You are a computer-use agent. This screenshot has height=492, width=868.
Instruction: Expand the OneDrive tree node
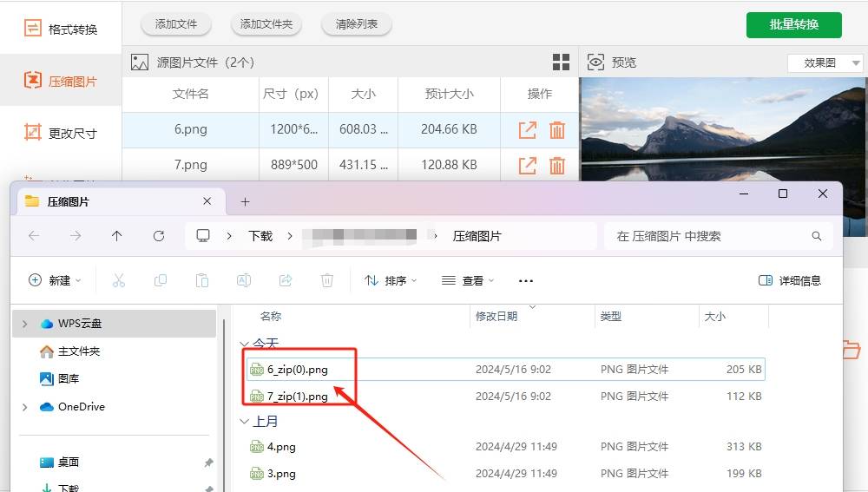click(24, 407)
